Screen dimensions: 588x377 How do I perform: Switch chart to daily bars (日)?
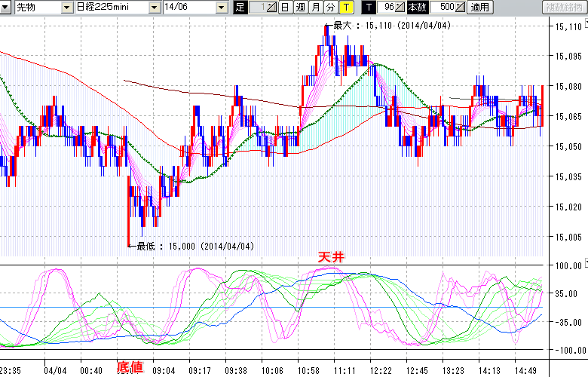[285, 8]
